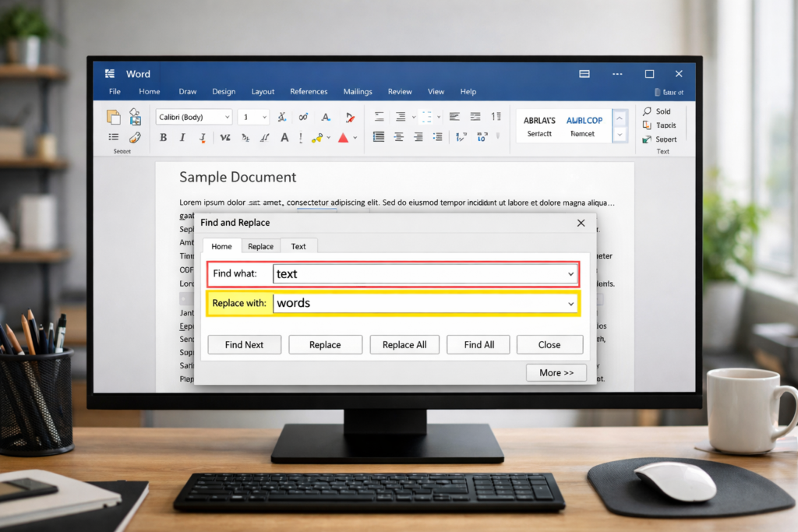Click the Paste clipboard icon in ribbon
This screenshot has height=532, width=798.
tap(114, 117)
